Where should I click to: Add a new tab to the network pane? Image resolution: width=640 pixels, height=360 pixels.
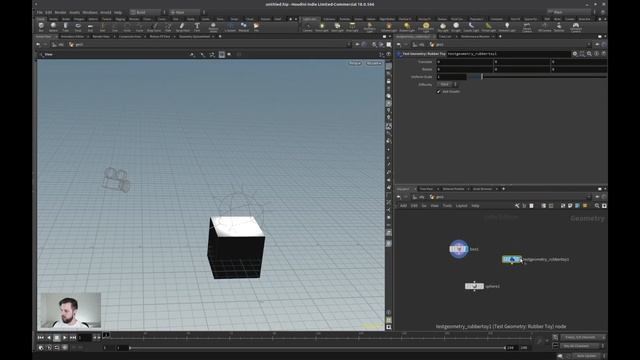503,189
